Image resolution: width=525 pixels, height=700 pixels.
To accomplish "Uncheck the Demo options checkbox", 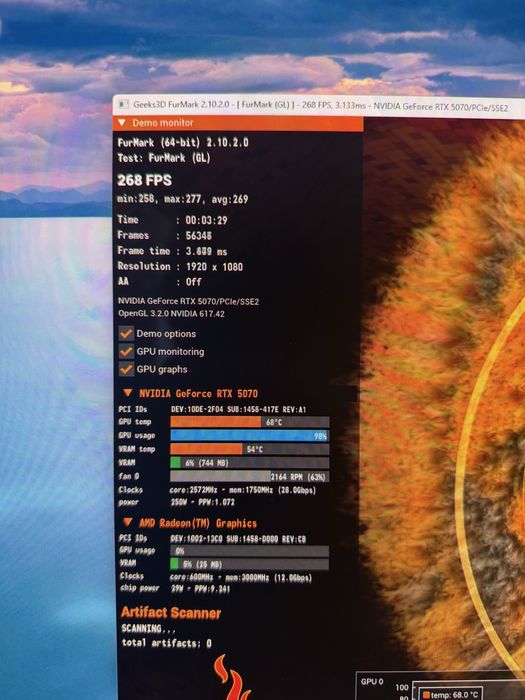I will pos(126,333).
